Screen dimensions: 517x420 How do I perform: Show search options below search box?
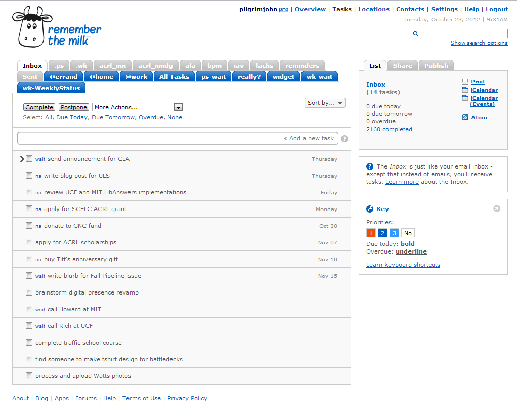tap(479, 43)
